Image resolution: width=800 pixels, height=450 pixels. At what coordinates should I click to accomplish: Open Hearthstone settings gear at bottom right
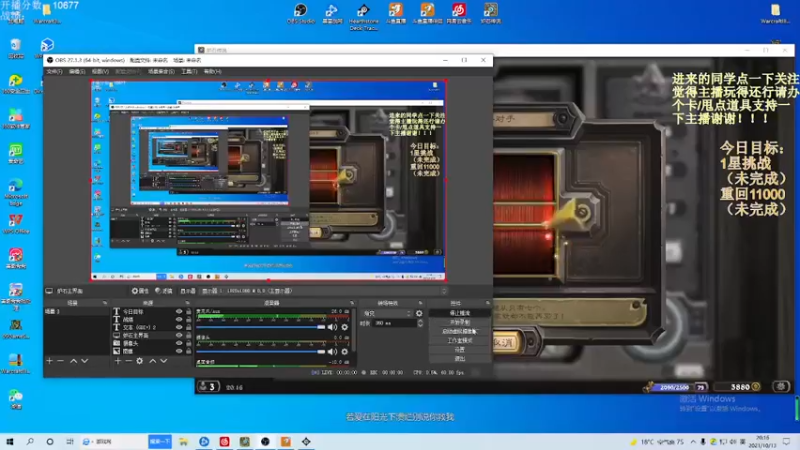click(x=781, y=386)
